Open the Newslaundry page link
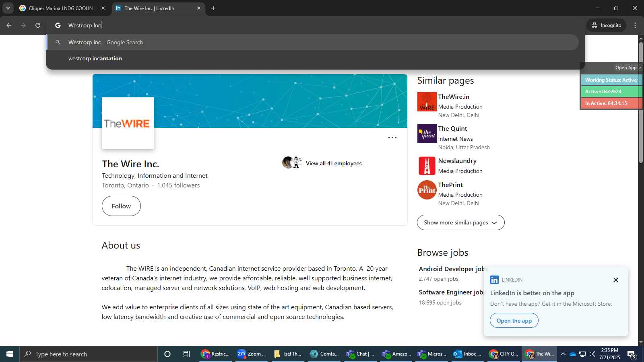The height and width of the screenshot is (362, 644). [x=457, y=161]
